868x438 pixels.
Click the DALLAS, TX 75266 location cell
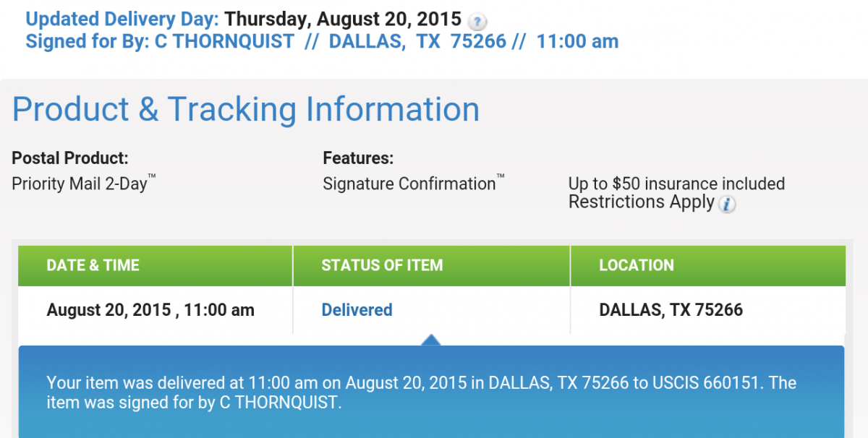671,310
